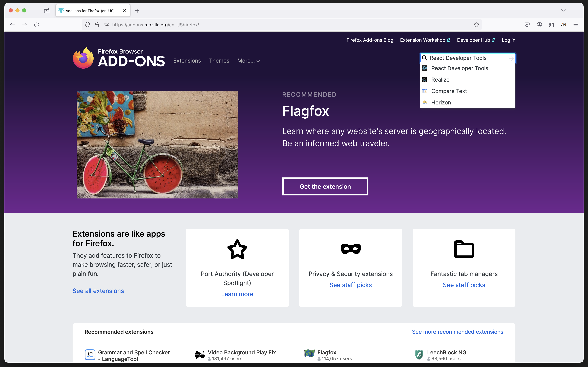
Task: Click See staff picks for Privacy & Security
Action: tap(350, 285)
